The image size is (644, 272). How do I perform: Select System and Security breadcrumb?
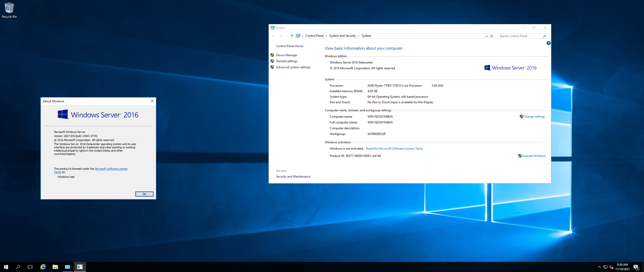pos(342,36)
